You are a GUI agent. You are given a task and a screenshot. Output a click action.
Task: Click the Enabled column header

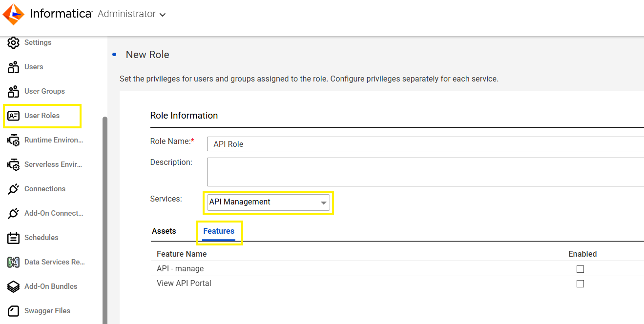pos(582,254)
